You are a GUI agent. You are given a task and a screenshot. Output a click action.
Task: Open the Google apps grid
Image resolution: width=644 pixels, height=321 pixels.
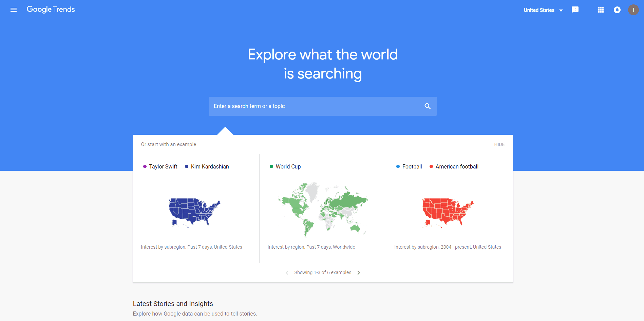click(x=601, y=10)
